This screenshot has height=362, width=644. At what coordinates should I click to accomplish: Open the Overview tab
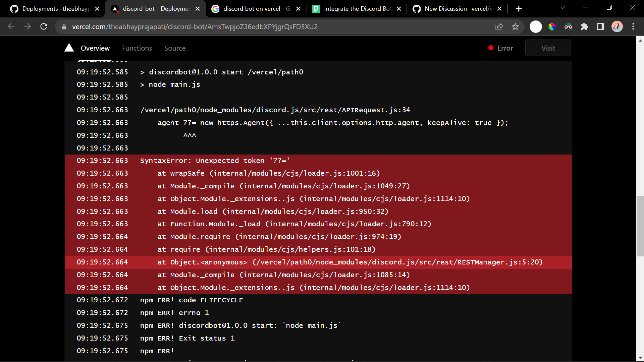tap(95, 48)
